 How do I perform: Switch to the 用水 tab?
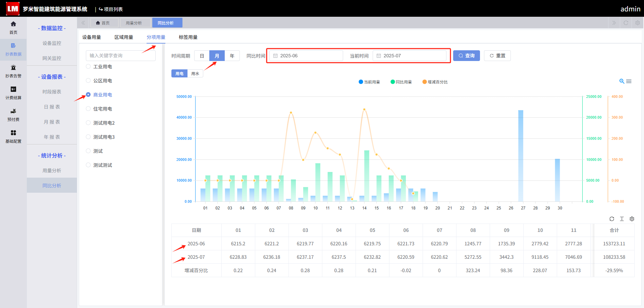pyautogui.click(x=195, y=74)
